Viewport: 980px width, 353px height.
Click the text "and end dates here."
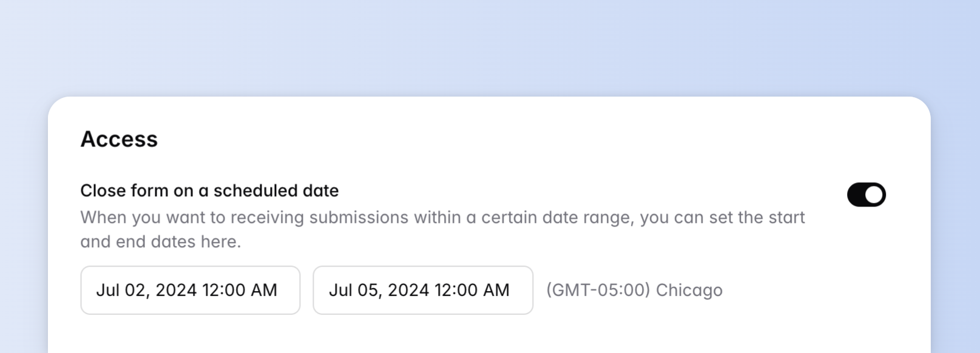click(160, 242)
